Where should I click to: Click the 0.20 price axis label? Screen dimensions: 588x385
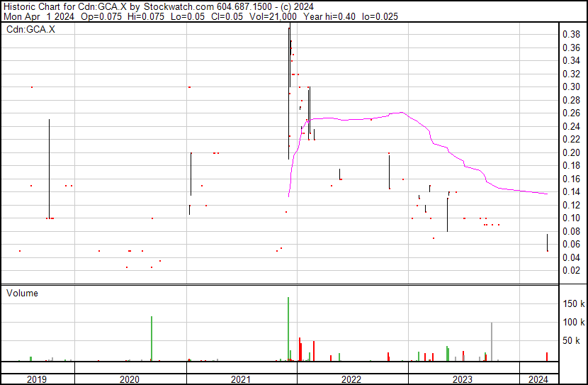pos(571,152)
